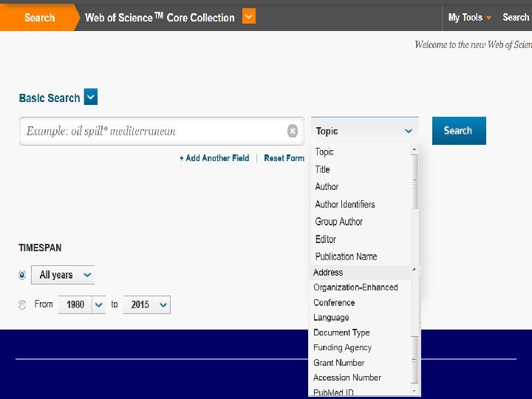Open the orange Core Collection database dropdown
This screenshot has width=532, height=399.
249,16
